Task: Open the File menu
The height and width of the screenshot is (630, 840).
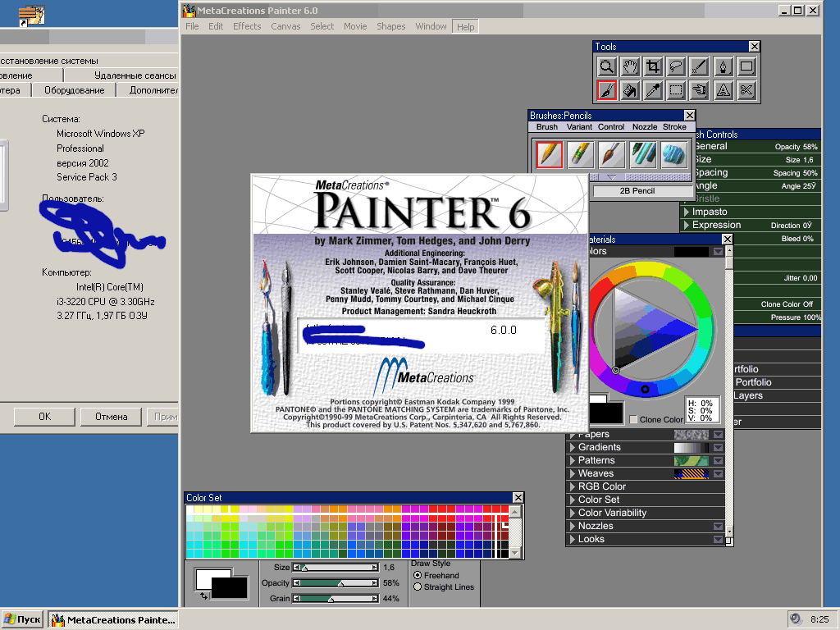Action: click(x=192, y=26)
